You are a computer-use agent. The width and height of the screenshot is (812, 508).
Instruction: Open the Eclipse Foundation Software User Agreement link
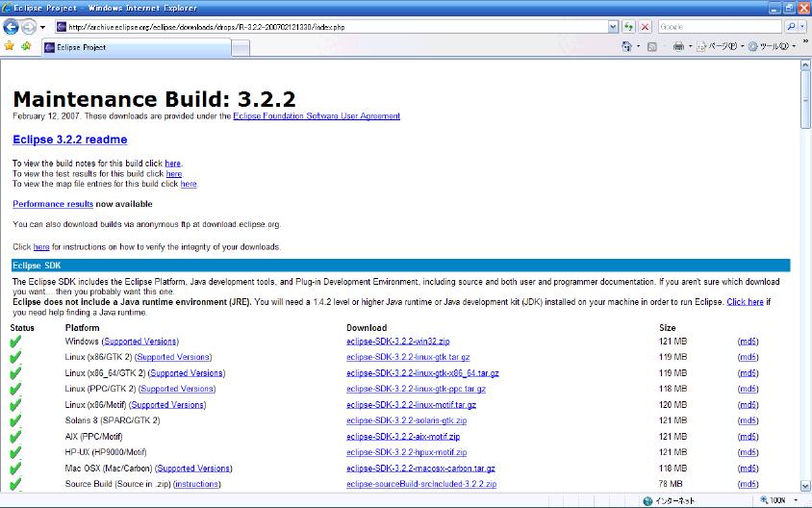[x=317, y=116]
